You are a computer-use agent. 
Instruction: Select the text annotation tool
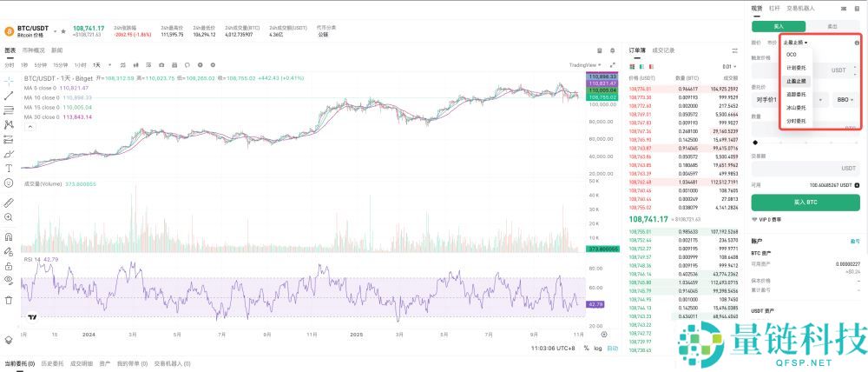click(8, 168)
